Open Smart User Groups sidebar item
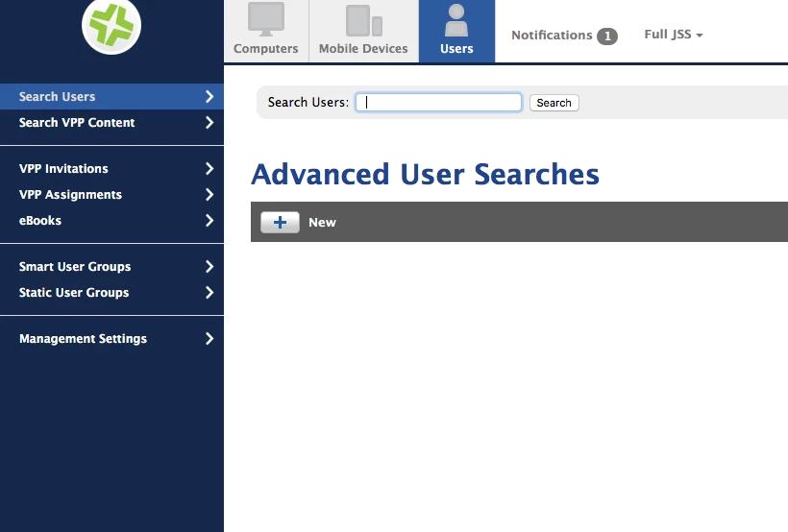The image size is (788, 532). pos(111,266)
